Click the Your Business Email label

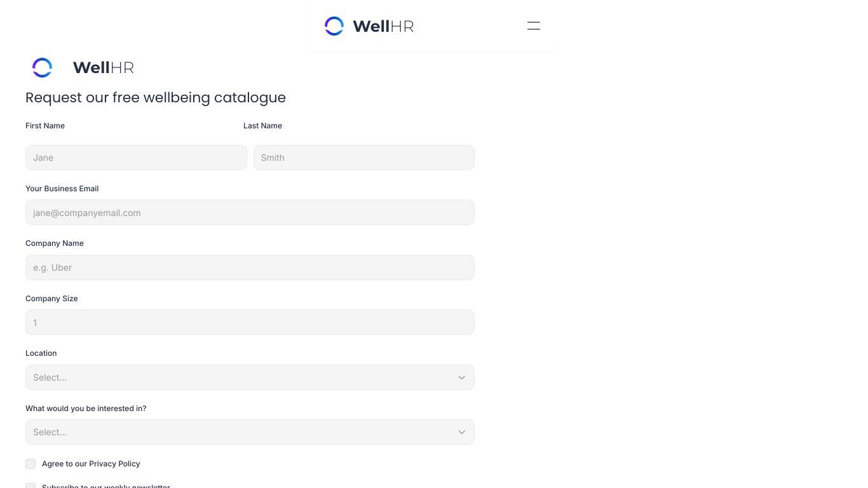pyautogui.click(x=62, y=189)
